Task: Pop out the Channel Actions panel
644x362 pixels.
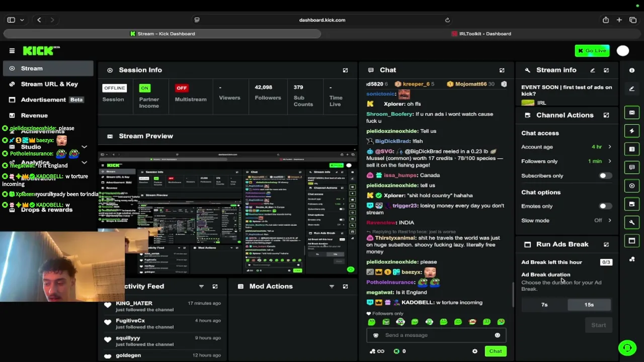Action: pyautogui.click(x=606, y=115)
